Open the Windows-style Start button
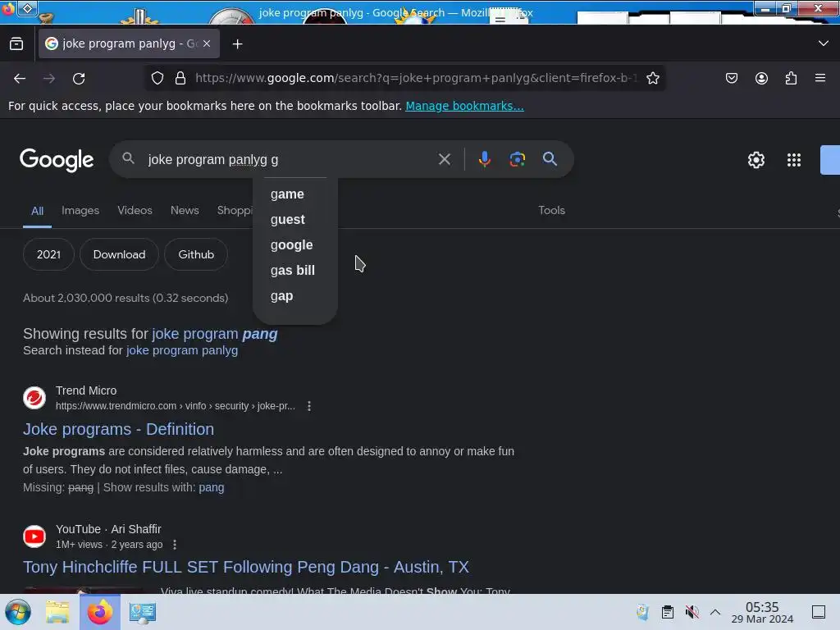Image resolution: width=840 pixels, height=630 pixels. coord(18,612)
